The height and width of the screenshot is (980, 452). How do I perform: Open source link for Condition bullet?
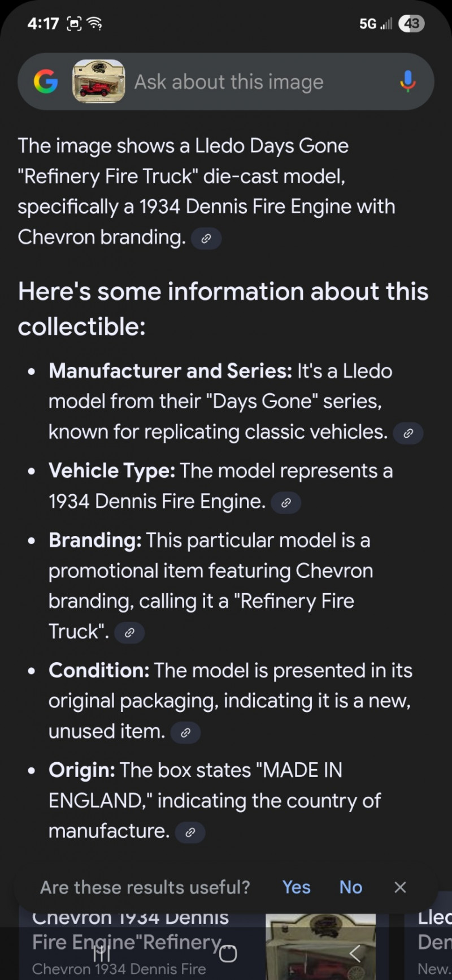[x=185, y=733]
